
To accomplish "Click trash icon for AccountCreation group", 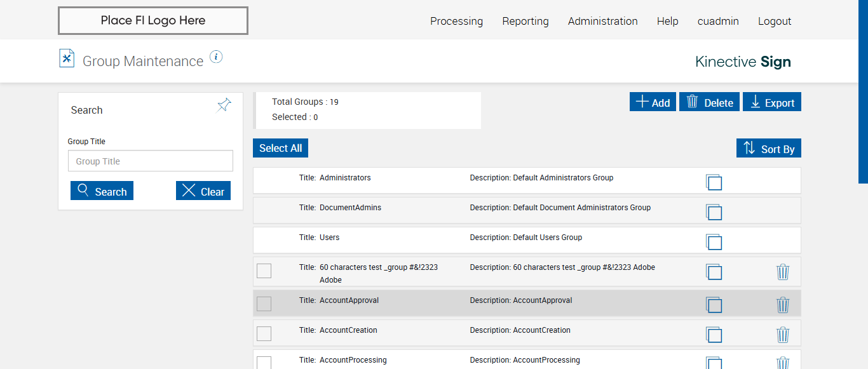I will pos(783,335).
